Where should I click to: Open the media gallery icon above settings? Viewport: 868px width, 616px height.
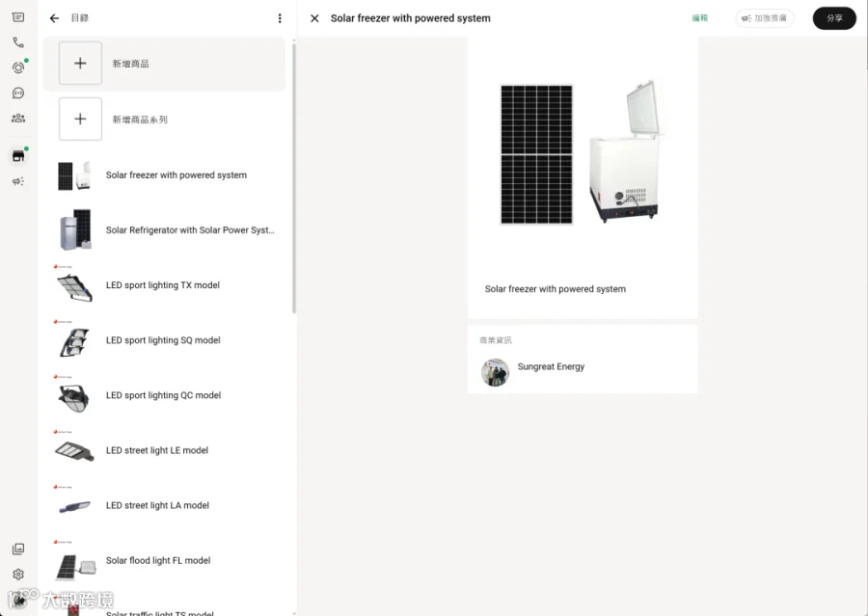18,549
